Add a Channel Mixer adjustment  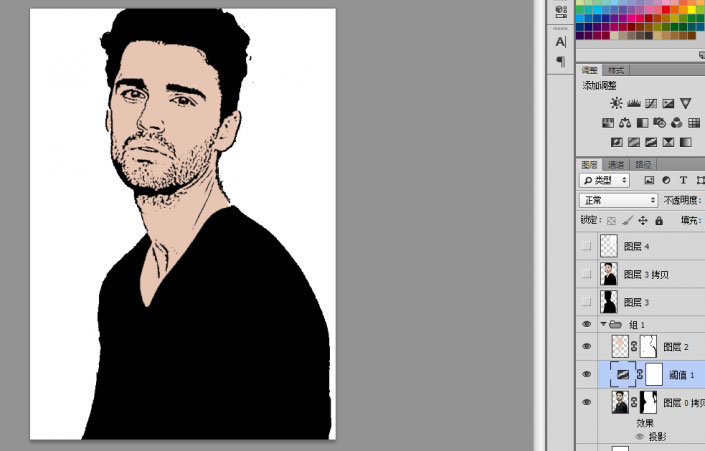[x=677, y=123]
